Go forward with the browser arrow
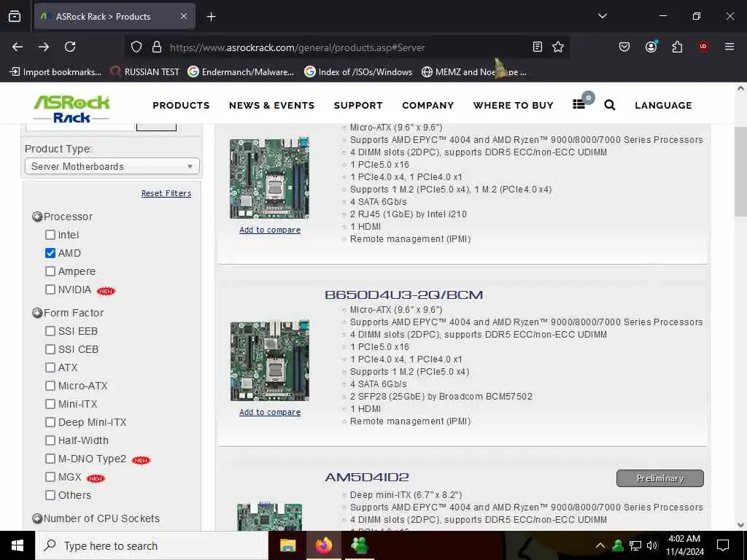This screenshot has width=747, height=560. click(44, 47)
